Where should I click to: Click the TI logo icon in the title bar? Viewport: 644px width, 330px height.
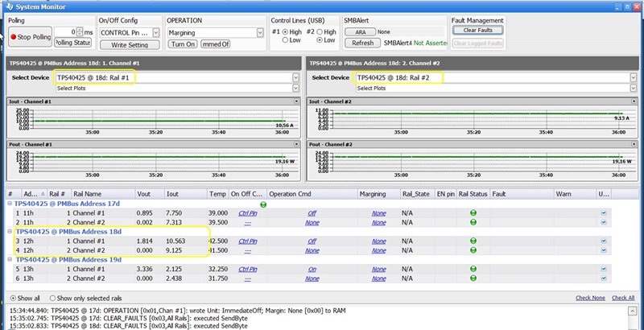[10, 6]
